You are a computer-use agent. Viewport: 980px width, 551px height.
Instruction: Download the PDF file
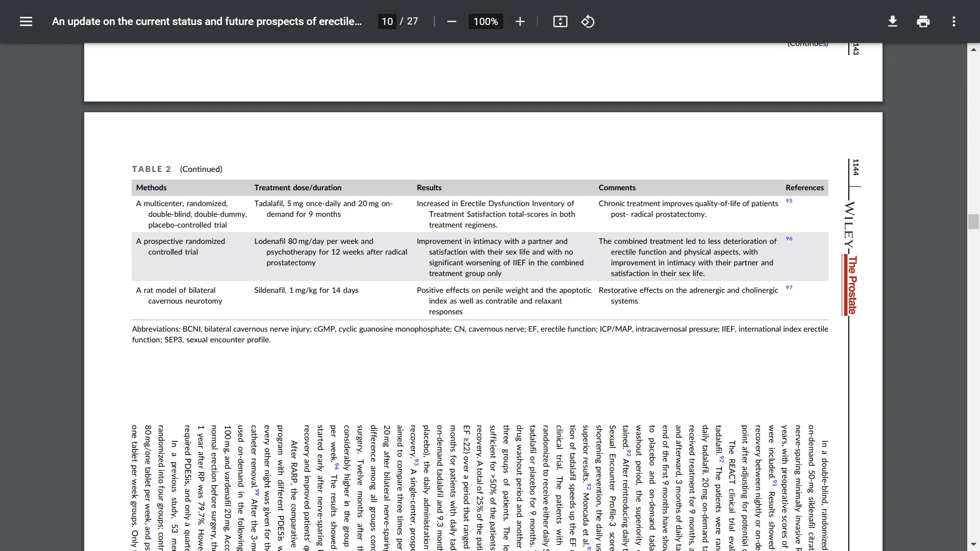pos(892,21)
